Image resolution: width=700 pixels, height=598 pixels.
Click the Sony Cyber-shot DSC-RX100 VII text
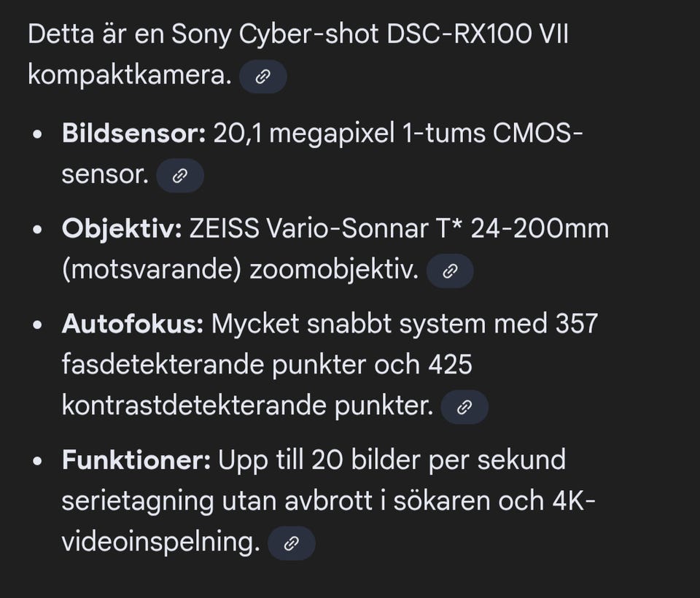tap(369, 35)
